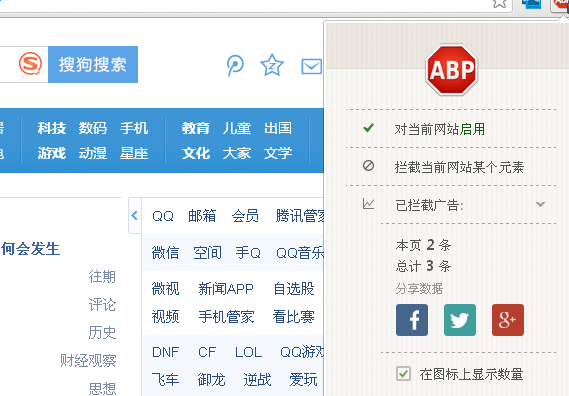Toggle 在图标上显示数量 checkbox

coord(404,374)
